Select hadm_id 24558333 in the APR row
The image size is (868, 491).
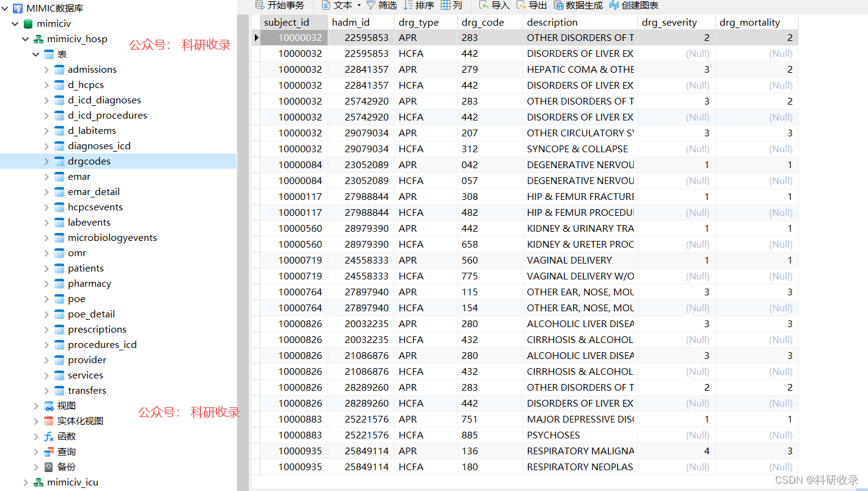(x=361, y=260)
